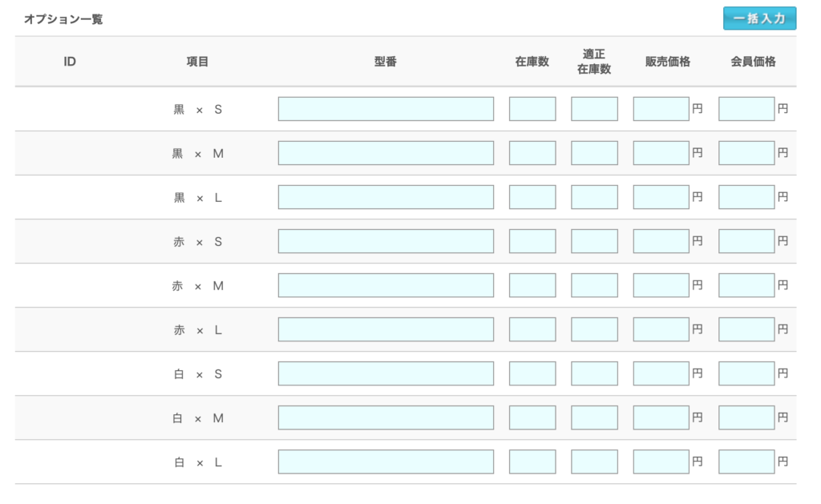Screen dimensions: 821x504
Task: Focus the 適正在庫数 field for 白 × M
Action: pyautogui.click(x=594, y=417)
